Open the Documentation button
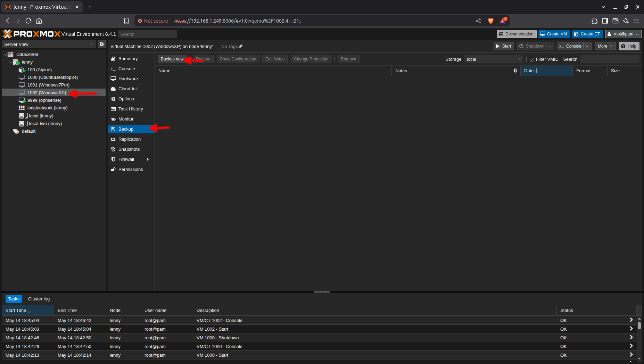This screenshot has width=644, height=364. click(516, 34)
